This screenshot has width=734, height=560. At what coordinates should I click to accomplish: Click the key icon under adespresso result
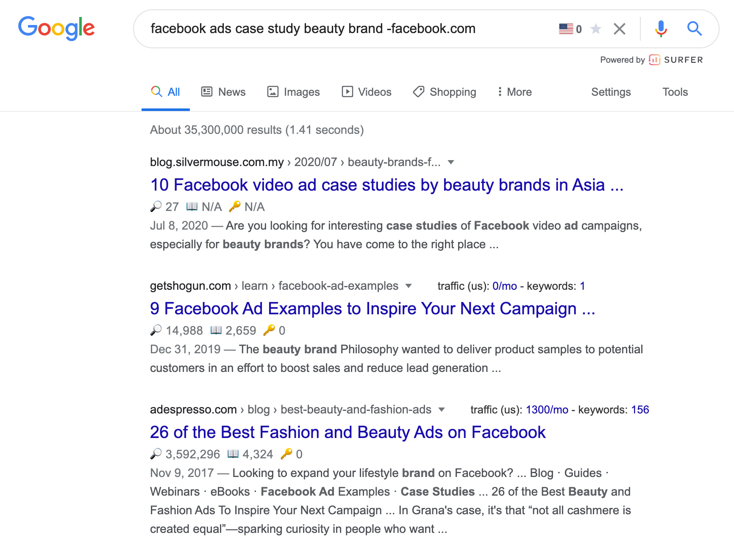(x=286, y=454)
